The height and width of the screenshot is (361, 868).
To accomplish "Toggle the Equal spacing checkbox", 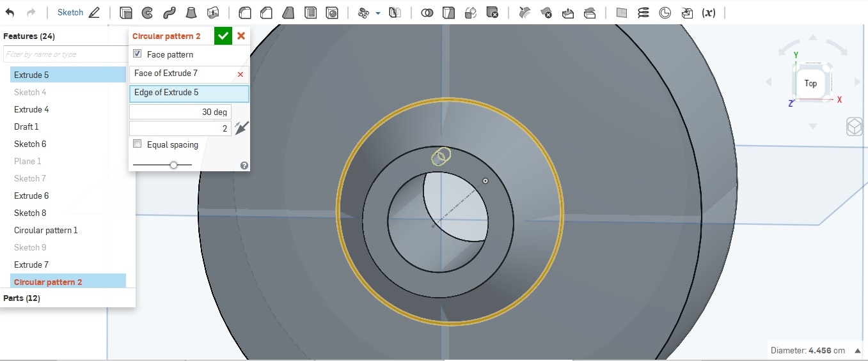I will (x=137, y=144).
